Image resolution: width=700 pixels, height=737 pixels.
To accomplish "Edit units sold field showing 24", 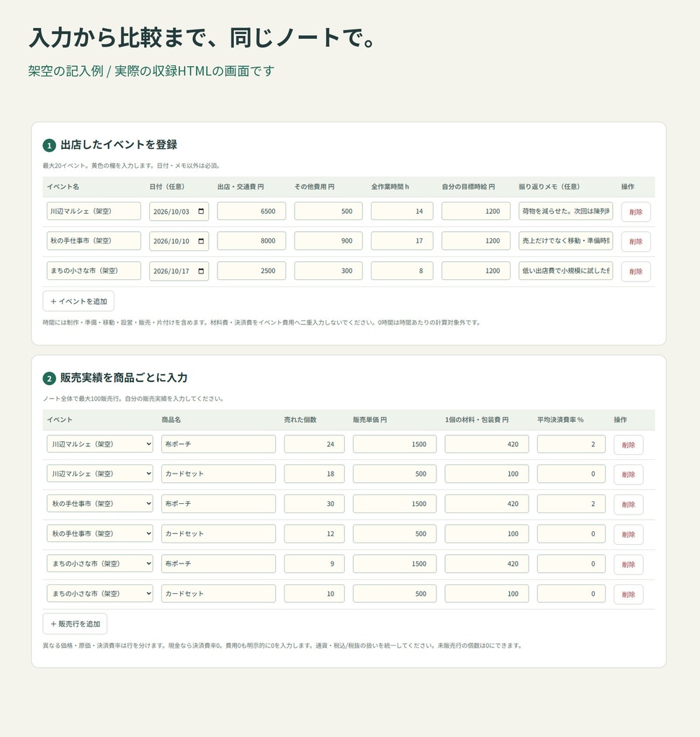I will coord(314,444).
